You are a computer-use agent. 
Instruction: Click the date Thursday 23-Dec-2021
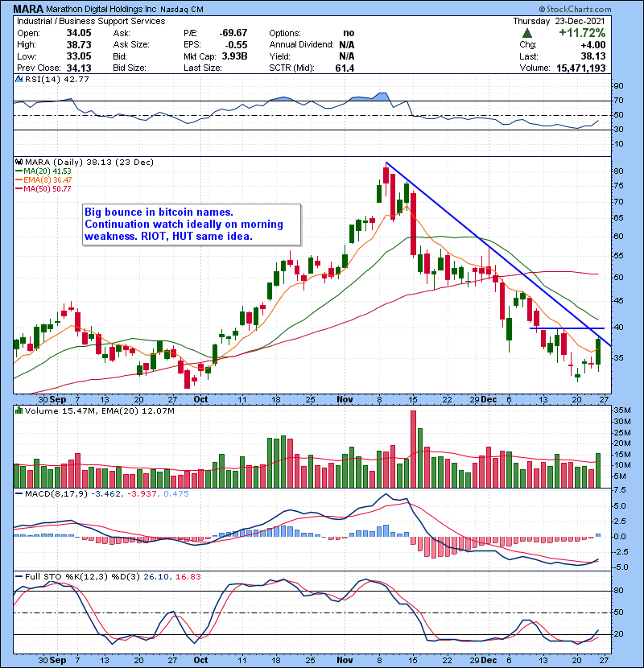559,21
